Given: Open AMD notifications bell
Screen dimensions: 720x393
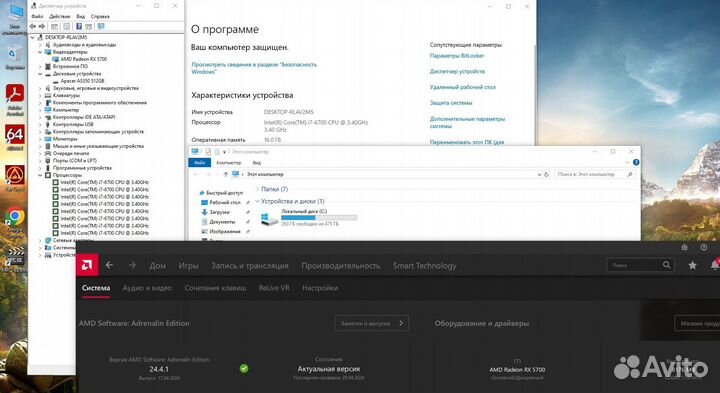Looking at the screenshot, I should tap(714, 265).
